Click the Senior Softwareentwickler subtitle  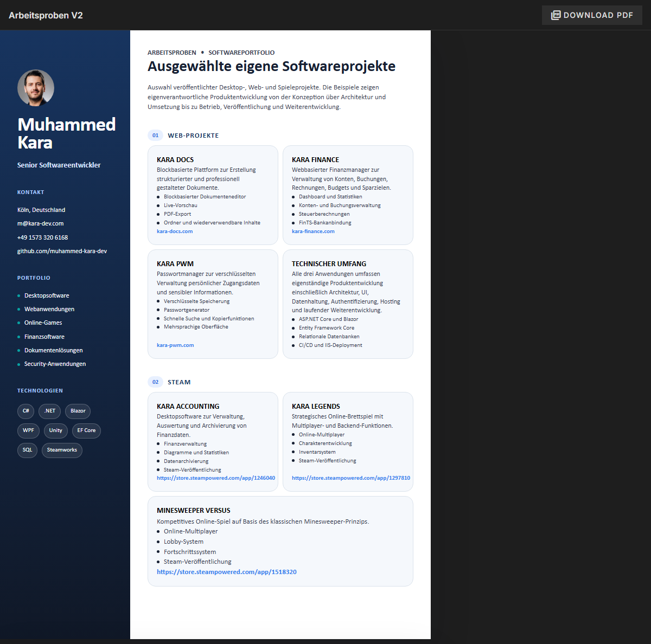pyautogui.click(x=59, y=165)
